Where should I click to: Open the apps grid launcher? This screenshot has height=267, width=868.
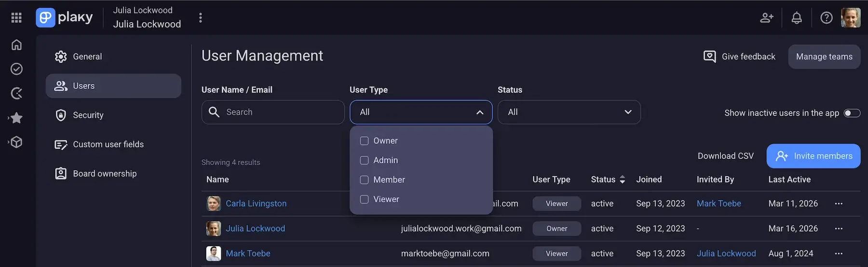16,18
